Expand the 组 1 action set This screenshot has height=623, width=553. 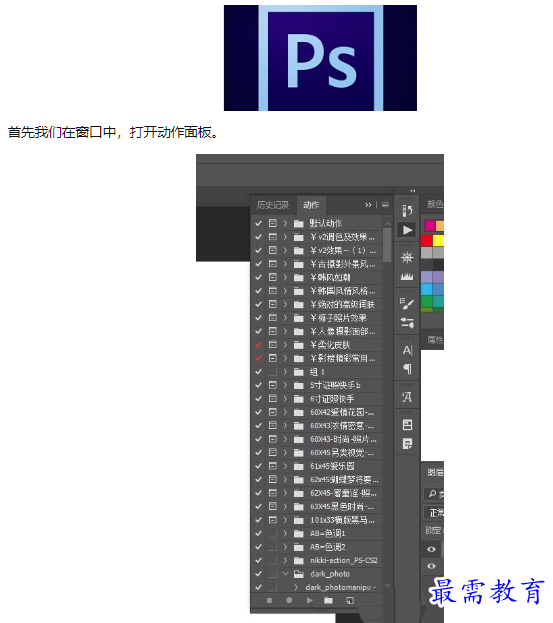(285, 372)
